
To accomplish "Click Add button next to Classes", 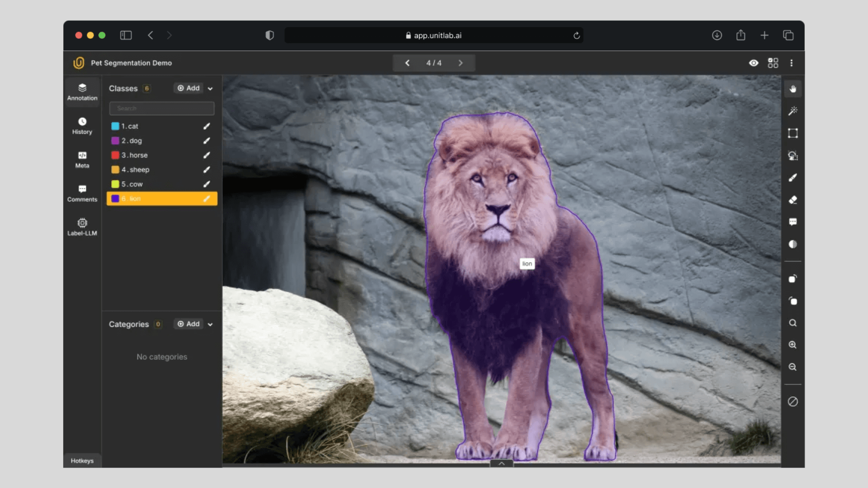I will (x=189, y=88).
